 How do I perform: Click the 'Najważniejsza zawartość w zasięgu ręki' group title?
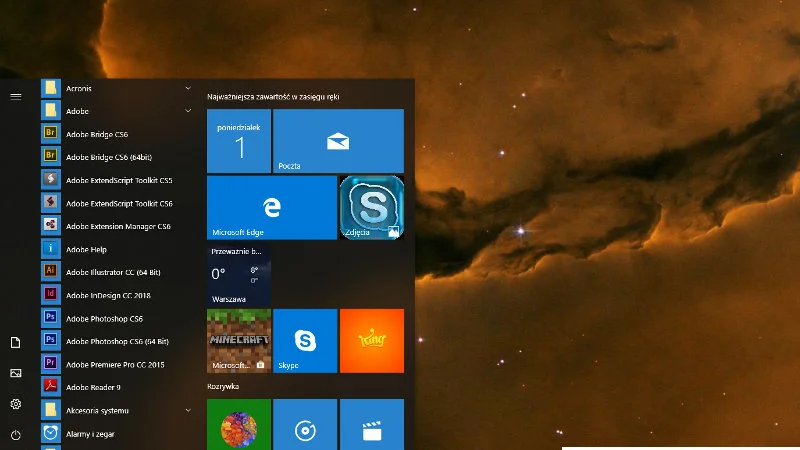coord(273,96)
